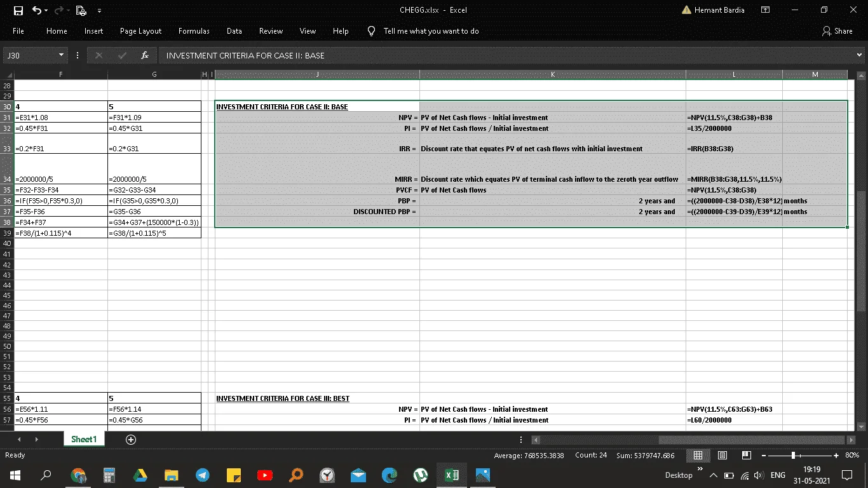
Task: Open the Name Box dropdown arrow
Action: tap(62, 55)
